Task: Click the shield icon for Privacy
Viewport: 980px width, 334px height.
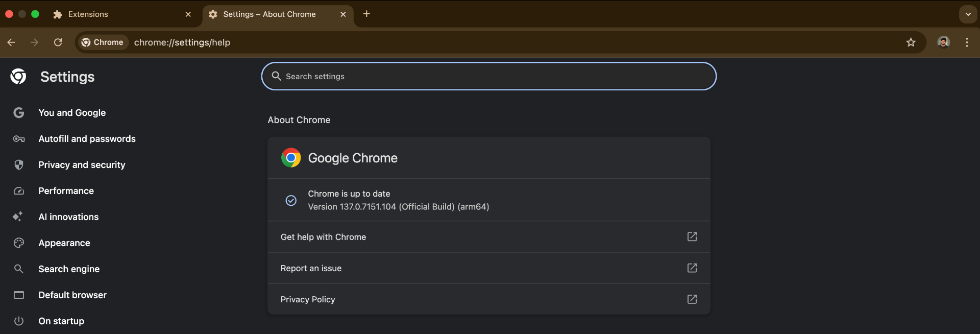Action: pos(19,165)
